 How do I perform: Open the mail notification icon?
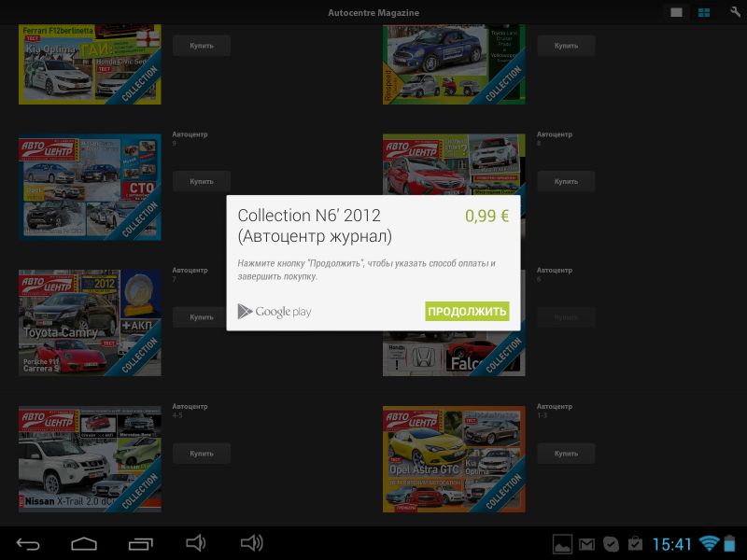click(x=586, y=543)
